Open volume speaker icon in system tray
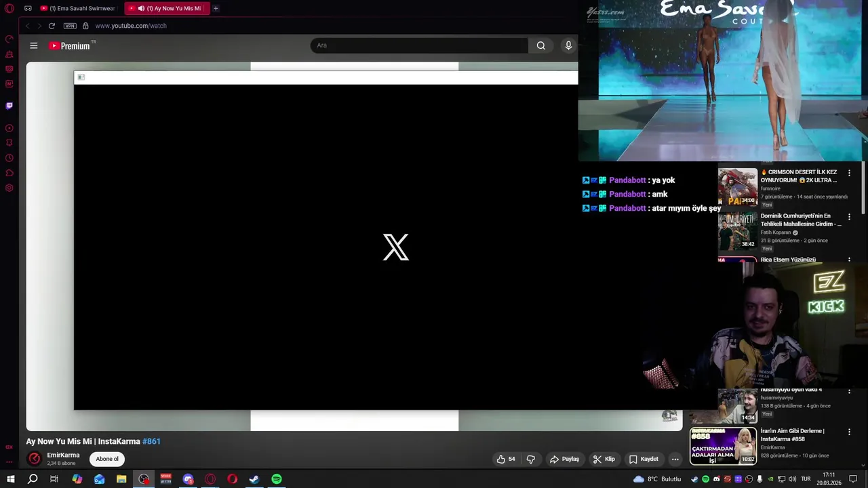 click(x=793, y=479)
